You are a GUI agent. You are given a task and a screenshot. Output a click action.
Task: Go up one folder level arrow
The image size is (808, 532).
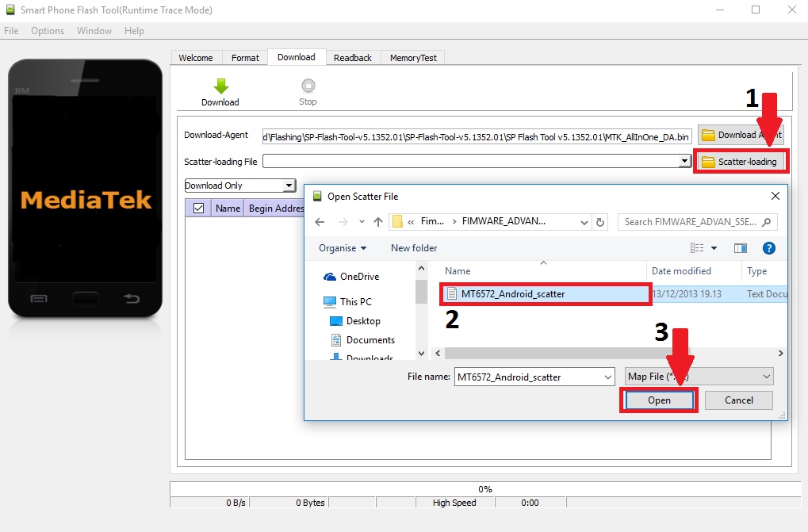coord(378,222)
